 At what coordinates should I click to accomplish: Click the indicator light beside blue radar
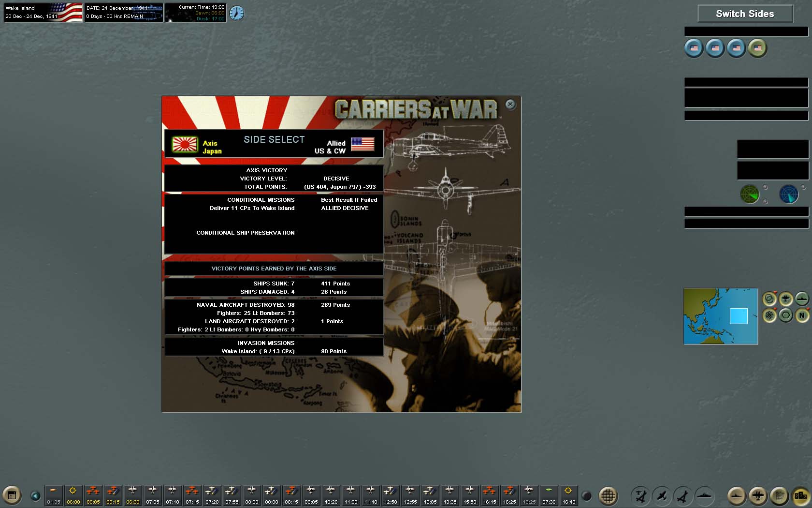(x=804, y=187)
